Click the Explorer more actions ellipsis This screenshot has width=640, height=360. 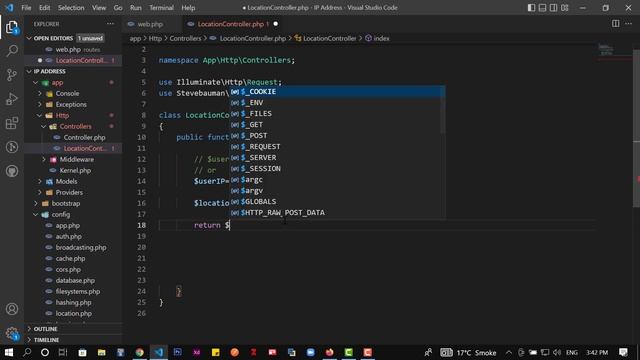110,24
